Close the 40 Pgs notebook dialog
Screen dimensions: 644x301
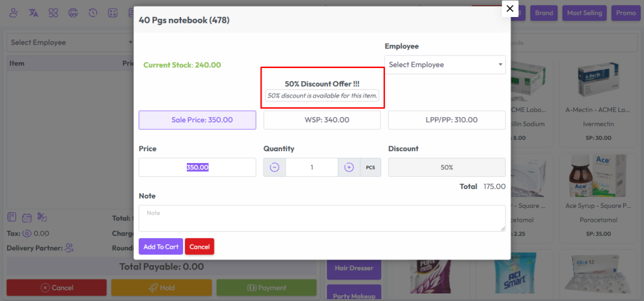coord(509,9)
